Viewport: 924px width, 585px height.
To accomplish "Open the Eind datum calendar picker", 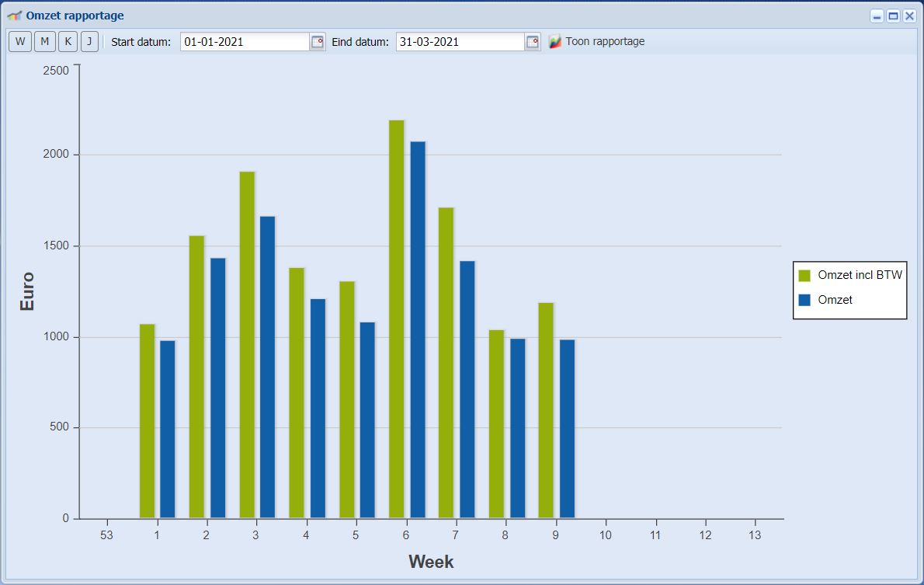I will tap(533, 42).
